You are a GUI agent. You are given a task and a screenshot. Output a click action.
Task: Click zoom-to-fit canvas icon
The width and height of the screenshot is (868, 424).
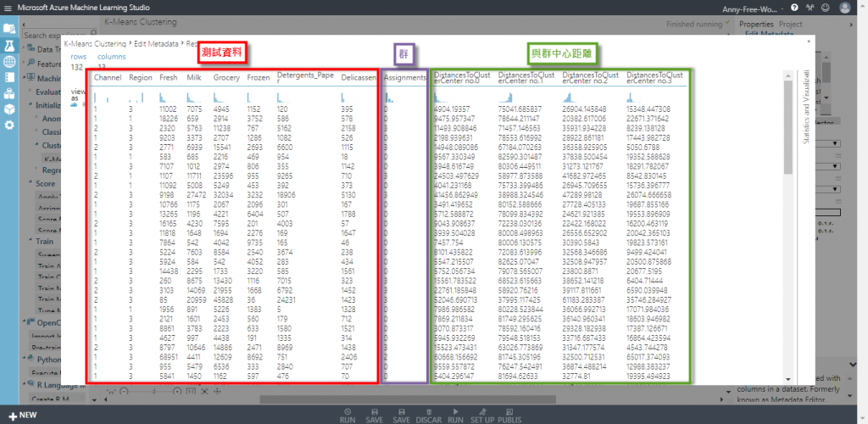point(205,391)
